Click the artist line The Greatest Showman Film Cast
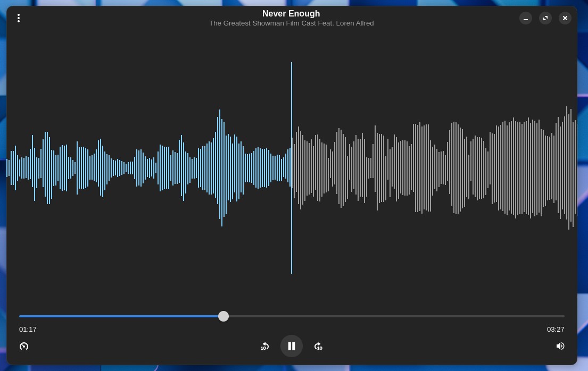 292,23
